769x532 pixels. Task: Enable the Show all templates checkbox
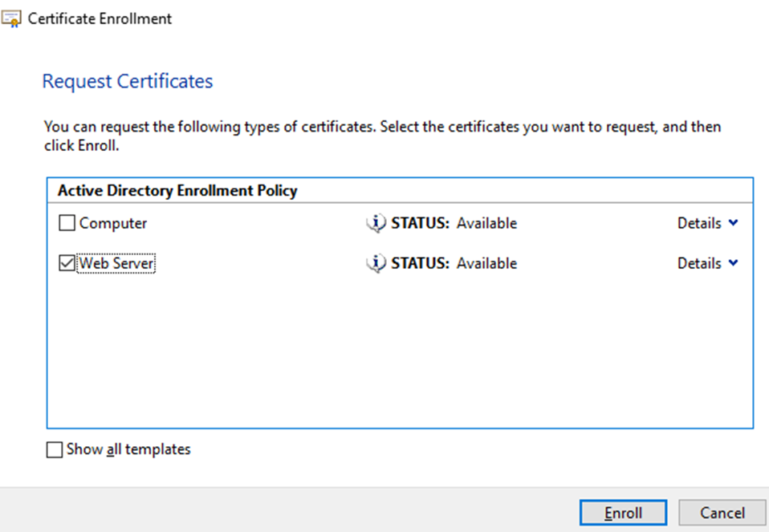click(55, 450)
